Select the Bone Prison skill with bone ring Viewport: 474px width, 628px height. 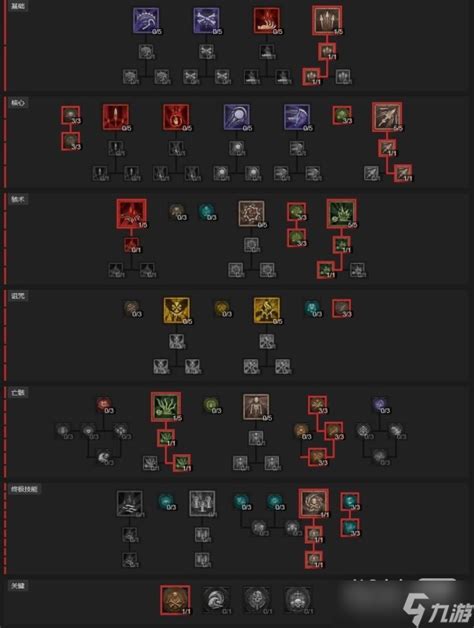point(251,213)
